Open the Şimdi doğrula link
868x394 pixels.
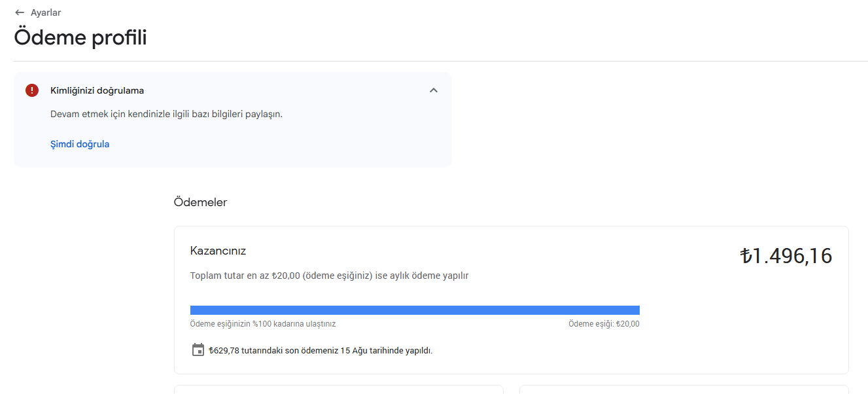coord(80,144)
